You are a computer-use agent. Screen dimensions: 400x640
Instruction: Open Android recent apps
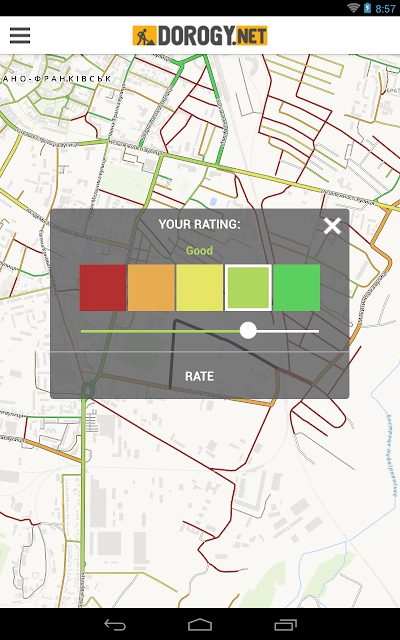coord(285,625)
